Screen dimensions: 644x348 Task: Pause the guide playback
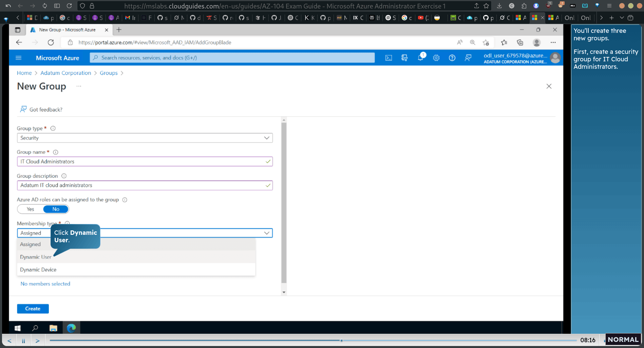[x=23, y=341]
